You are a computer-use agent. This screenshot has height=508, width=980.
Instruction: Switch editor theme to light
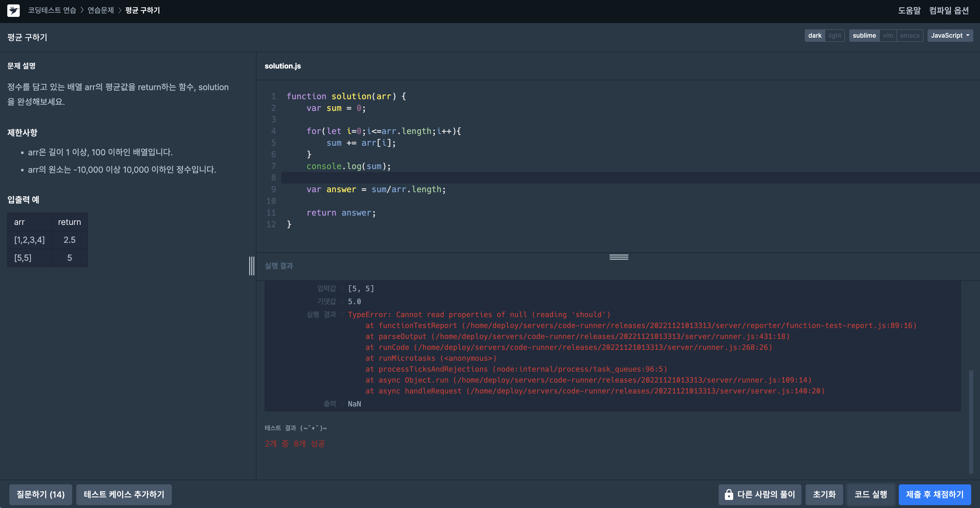[835, 35]
